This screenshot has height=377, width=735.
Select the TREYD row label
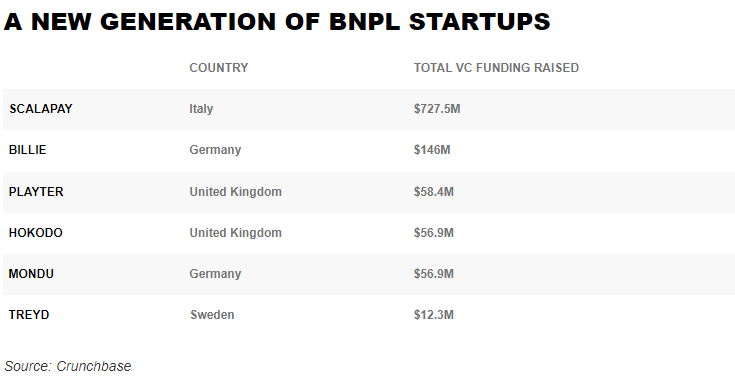[x=29, y=315]
